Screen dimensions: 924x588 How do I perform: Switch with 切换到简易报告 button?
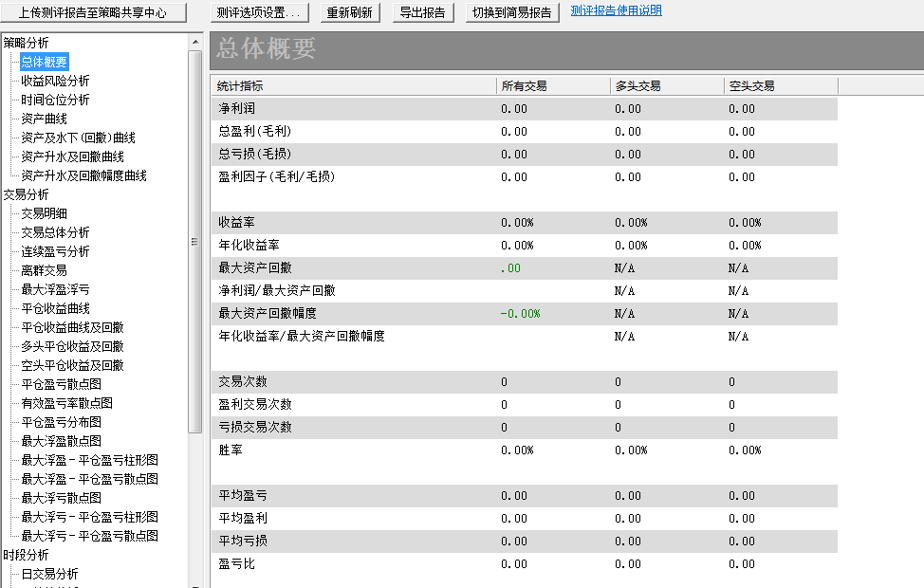(512, 12)
